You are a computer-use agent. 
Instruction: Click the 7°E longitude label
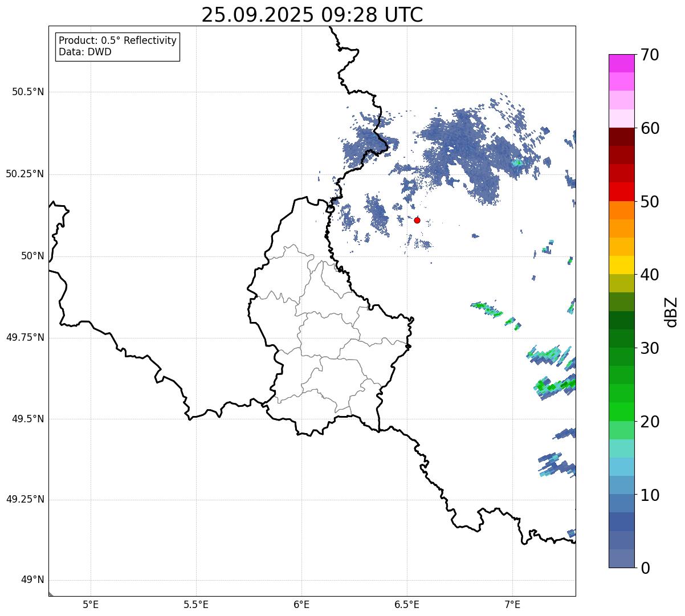pyautogui.click(x=512, y=604)
